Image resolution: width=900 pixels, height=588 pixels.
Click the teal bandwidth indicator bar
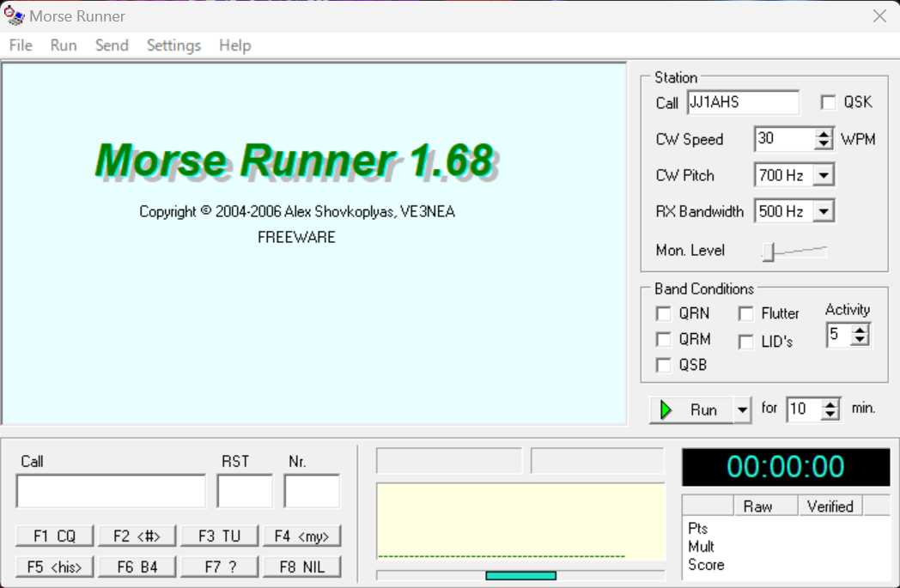click(520, 575)
